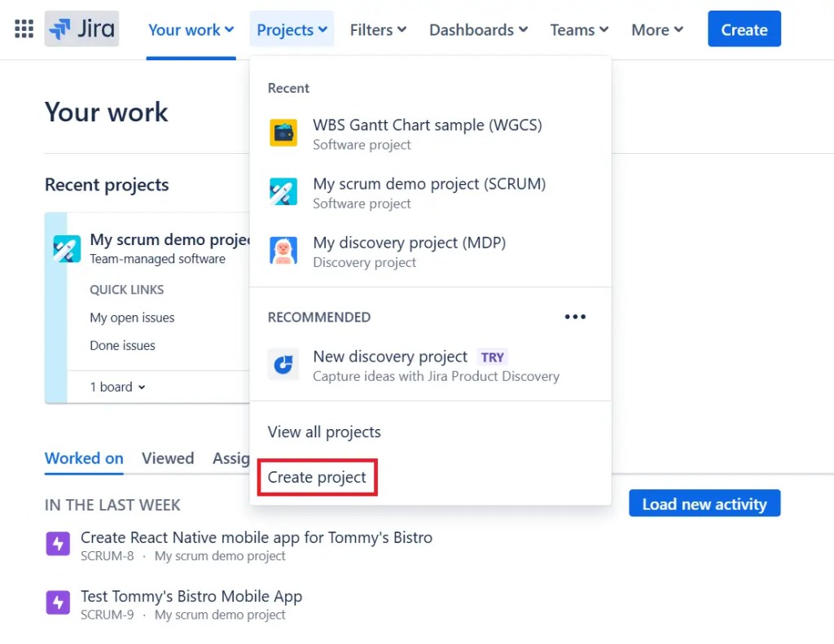This screenshot has width=834, height=644.
Task: Click the New discovery project compass icon
Action: 283,365
